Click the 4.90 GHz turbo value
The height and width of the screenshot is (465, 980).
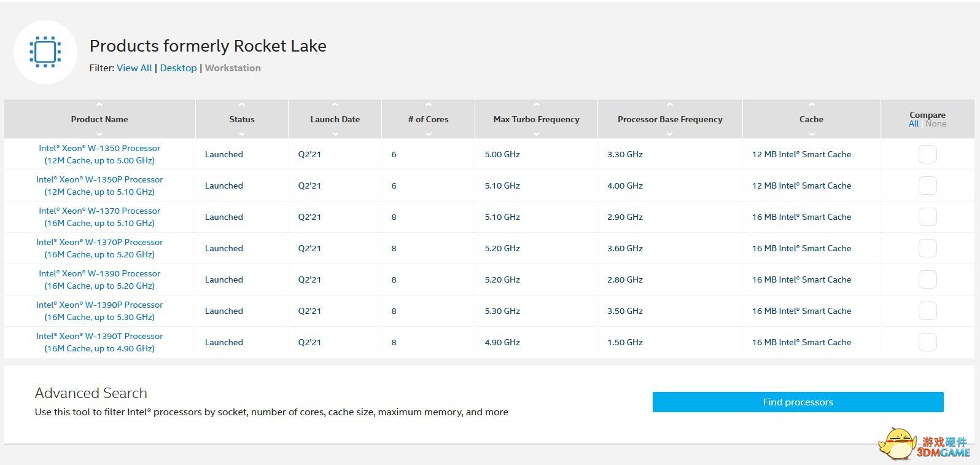pos(502,342)
